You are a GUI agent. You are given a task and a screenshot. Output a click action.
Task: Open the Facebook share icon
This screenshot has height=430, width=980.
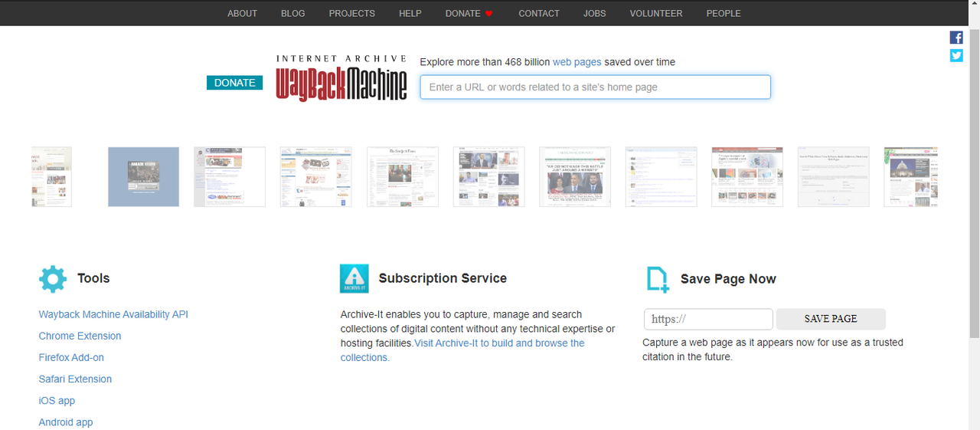click(x=956, y=38)
